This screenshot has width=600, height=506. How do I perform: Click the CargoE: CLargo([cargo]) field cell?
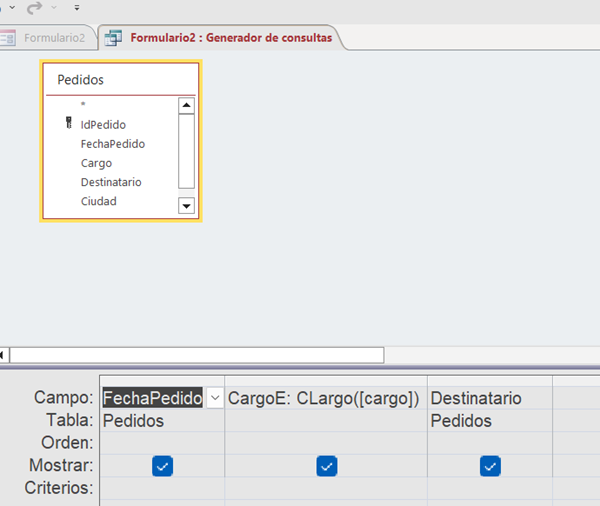pos(324,398)
